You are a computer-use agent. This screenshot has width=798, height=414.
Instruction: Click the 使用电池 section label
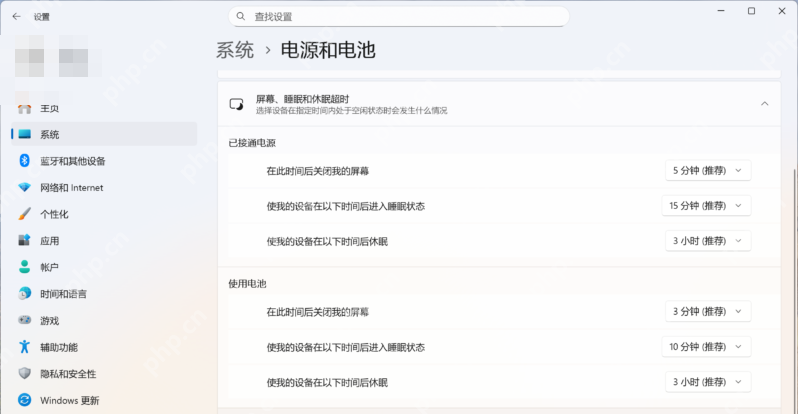[x=247, y=284]
